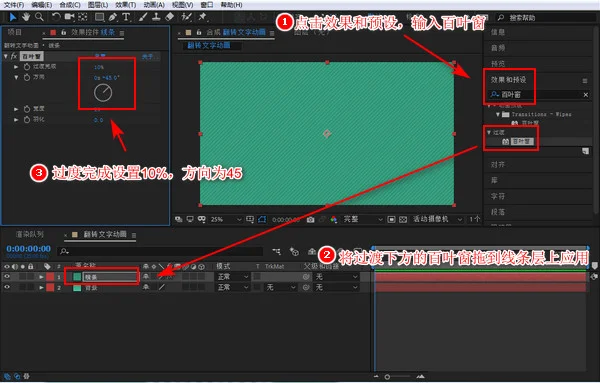Open the 完整 resolution dropdown
Screen dimensions: 600x383
coord(362,219)
